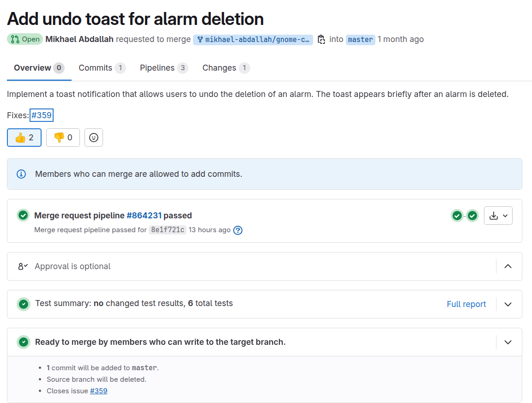Copy source branch name icon

click(x=321, y=39)
